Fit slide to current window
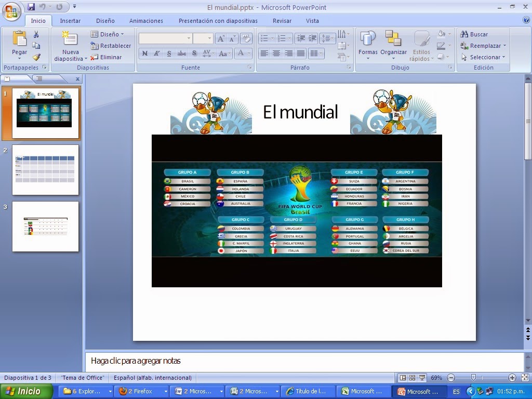532x399 pixels. (x=525, y=378)
